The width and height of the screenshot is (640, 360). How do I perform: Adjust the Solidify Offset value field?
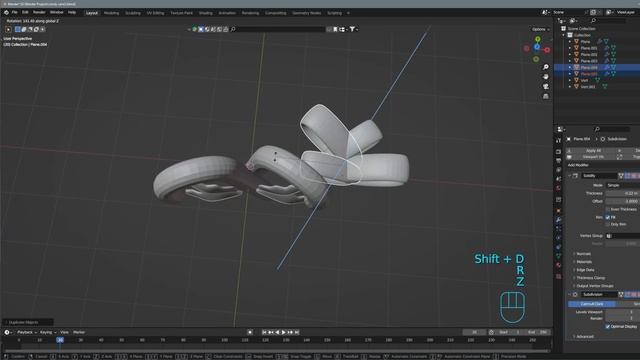[623, 201]
